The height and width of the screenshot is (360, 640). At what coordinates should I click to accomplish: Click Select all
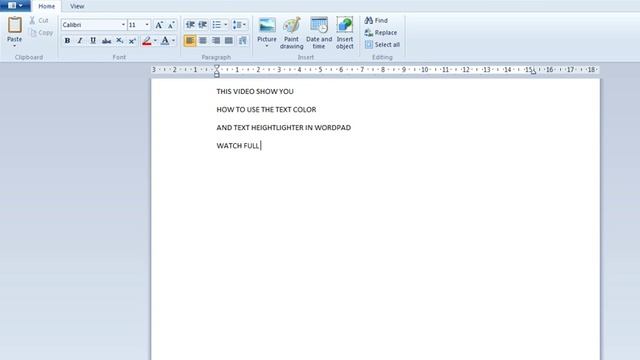pos(382,45)
